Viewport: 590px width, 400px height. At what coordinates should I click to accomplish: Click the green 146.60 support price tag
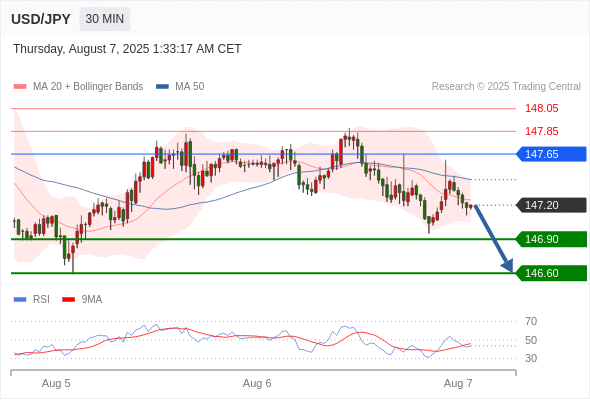point(551,273)
